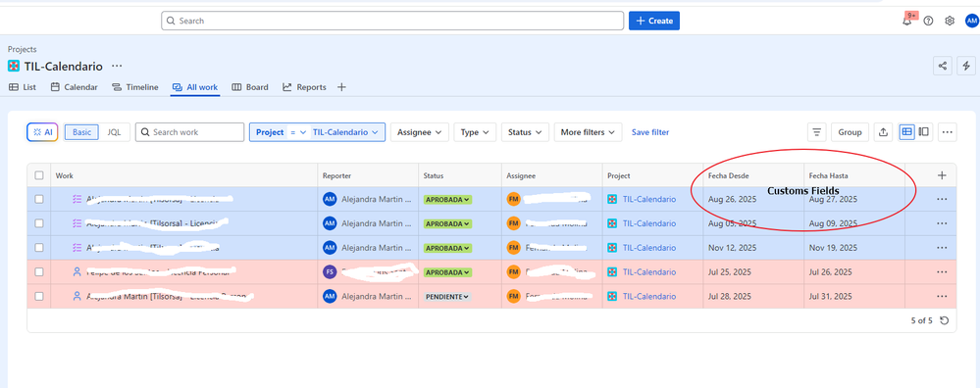Image resolution: width=980 pixels, height=388 pixels.
Task: Toggle the select-all header checkbox
Action: pyautogui.click(x=39, y=175)
